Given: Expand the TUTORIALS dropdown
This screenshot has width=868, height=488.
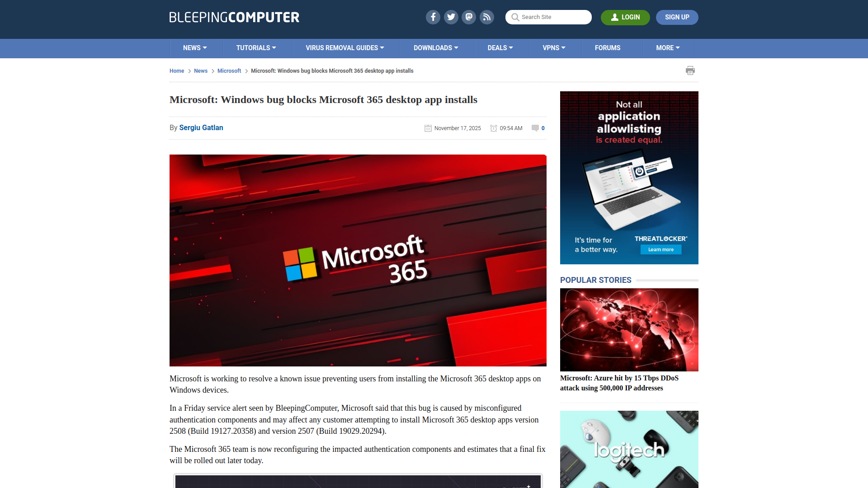Looking at the screenshot, I should 256,48.
